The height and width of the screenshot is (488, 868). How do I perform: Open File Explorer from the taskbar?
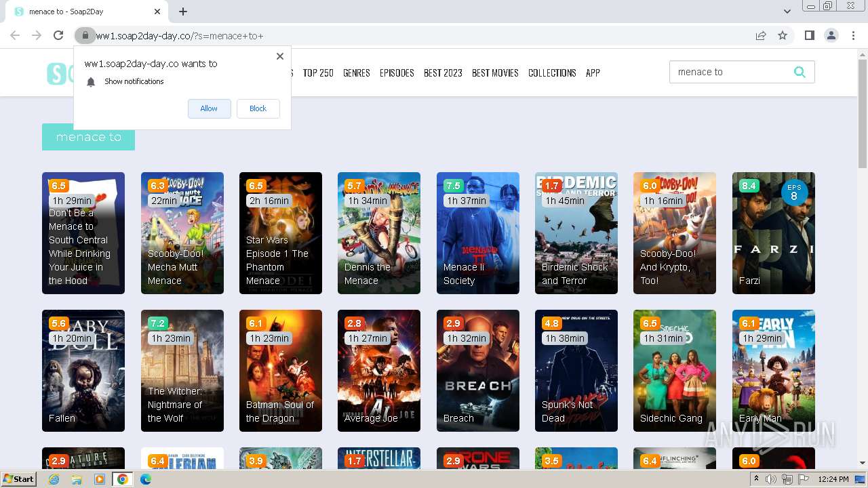77,479
